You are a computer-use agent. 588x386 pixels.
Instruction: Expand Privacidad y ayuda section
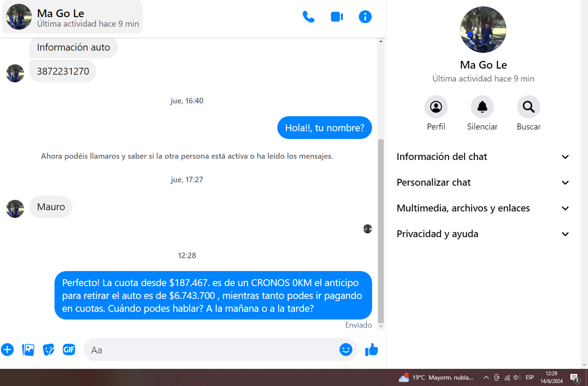pos(483,234)
